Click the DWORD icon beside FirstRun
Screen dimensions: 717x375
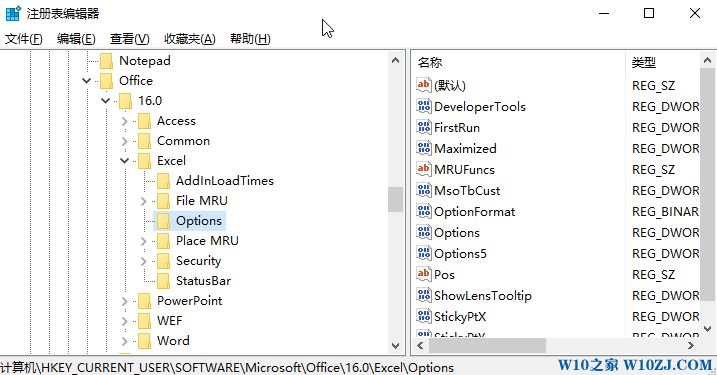click(423, 127)
